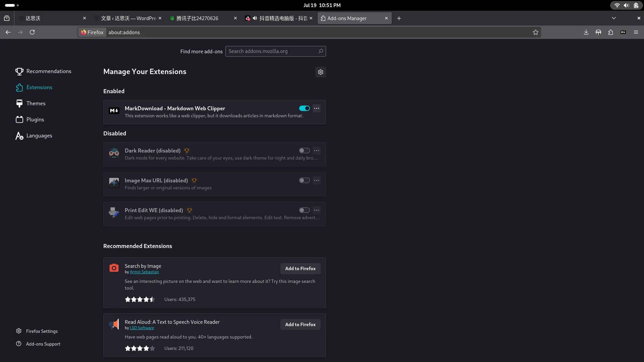Click Dark Reader recommended trophy badge

coord(187,151)
